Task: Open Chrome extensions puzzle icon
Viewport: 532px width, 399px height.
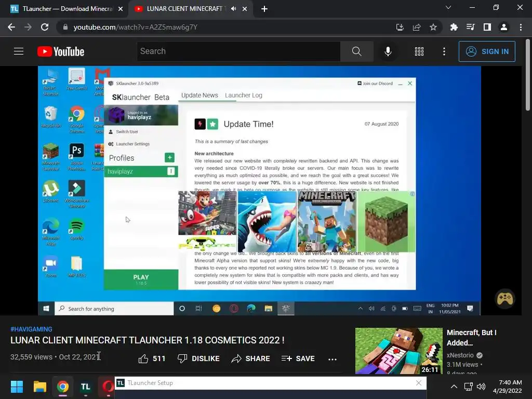Action: (454, 27)
